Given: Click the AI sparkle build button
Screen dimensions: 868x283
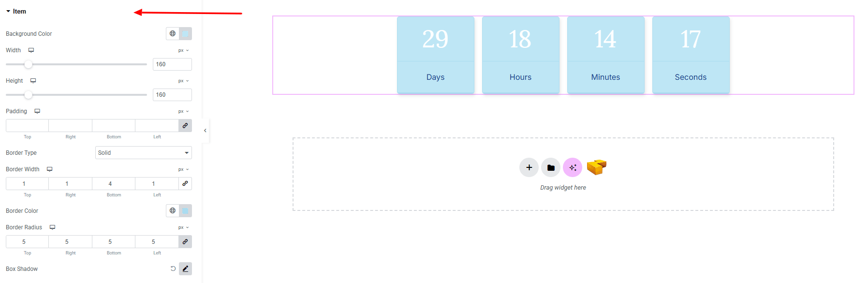Looking at the screenshot, I should click(x=573, y=167).
